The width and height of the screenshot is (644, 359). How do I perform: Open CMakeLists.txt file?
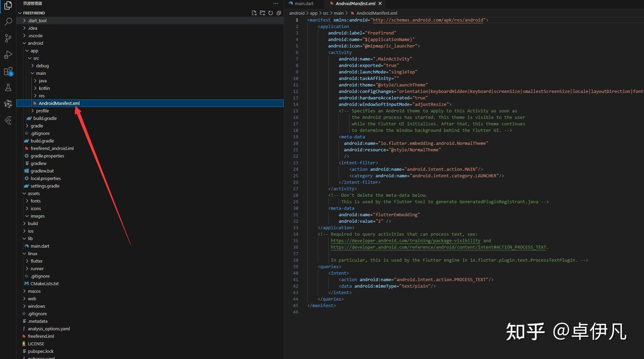(x=150, y=284)
